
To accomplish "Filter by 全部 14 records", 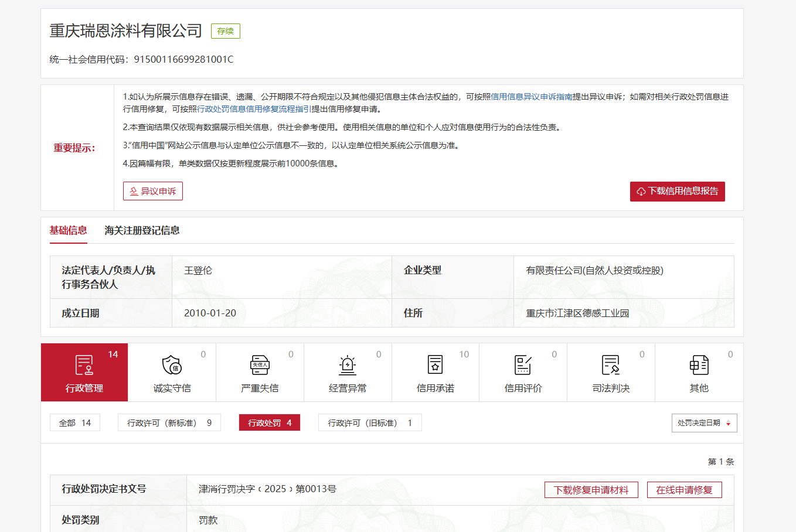I will pyautogui.click(x=75, y=423).
